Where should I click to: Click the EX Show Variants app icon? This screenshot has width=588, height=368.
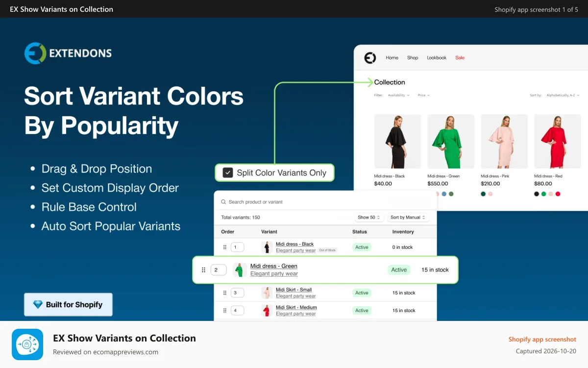coord(27,344)
